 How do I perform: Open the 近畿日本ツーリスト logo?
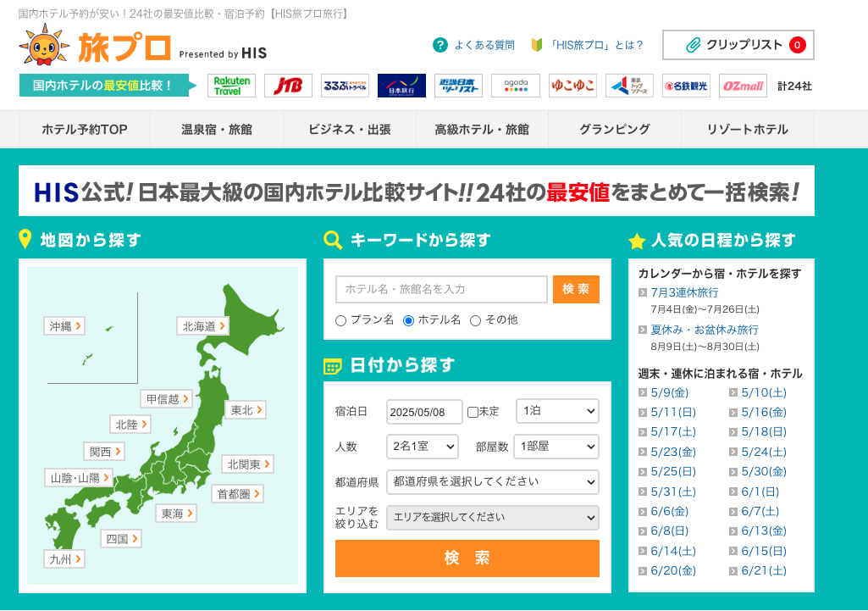coord(458,86)
